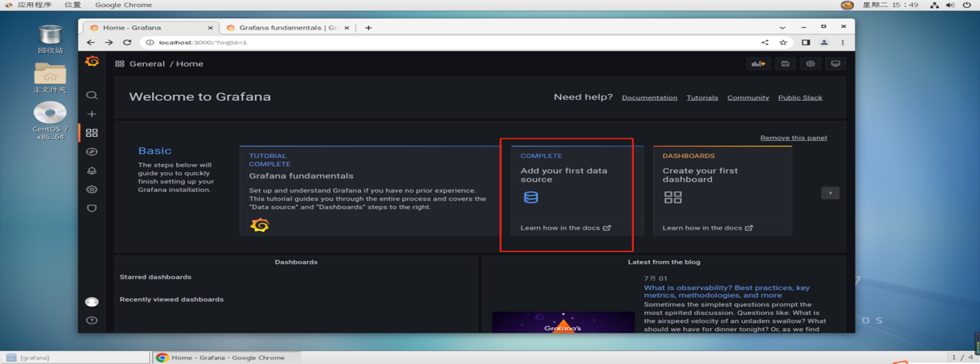Click the network icon in system tray
980x364 pixels.
[935, 5]
